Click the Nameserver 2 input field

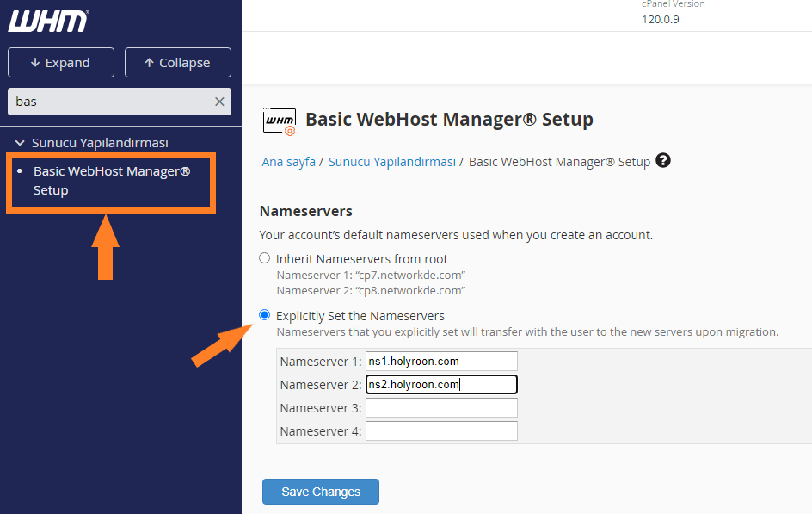[x=441, y=385]
